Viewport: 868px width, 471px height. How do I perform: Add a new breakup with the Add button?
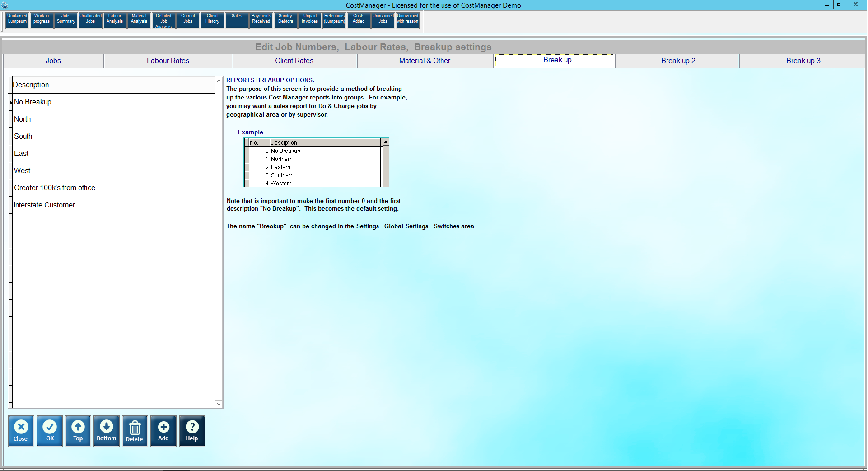click(x=163, y=431)
